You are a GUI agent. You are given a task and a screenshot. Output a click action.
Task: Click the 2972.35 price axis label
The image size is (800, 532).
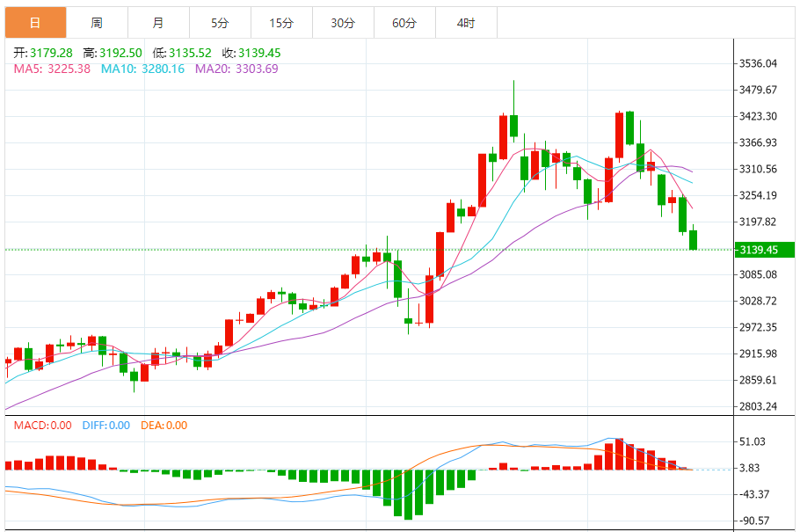pyautogui.click(x=758, y=327)
